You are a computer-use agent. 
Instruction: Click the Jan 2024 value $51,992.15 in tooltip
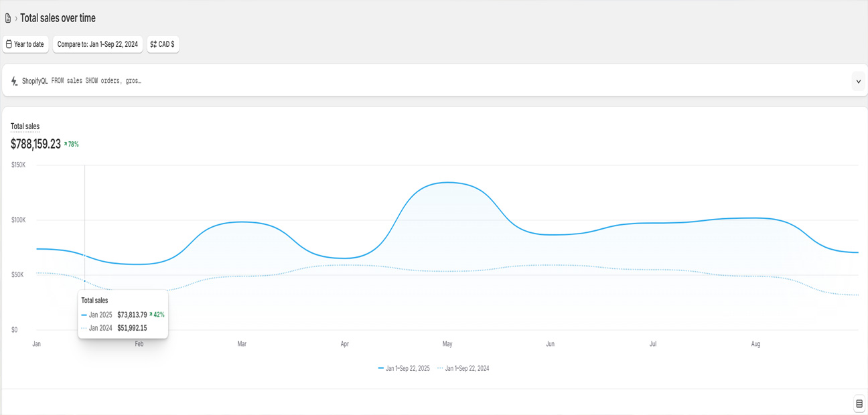coord(132,328)
